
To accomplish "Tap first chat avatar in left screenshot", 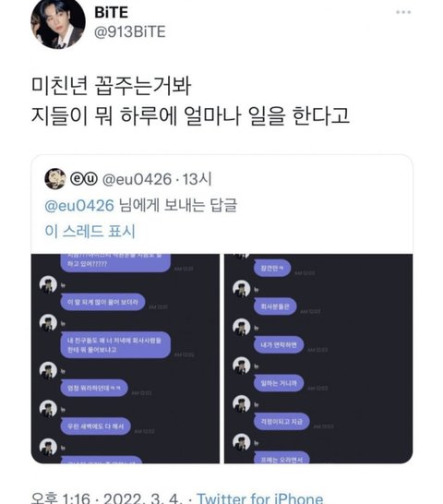I will coord(48,284).
